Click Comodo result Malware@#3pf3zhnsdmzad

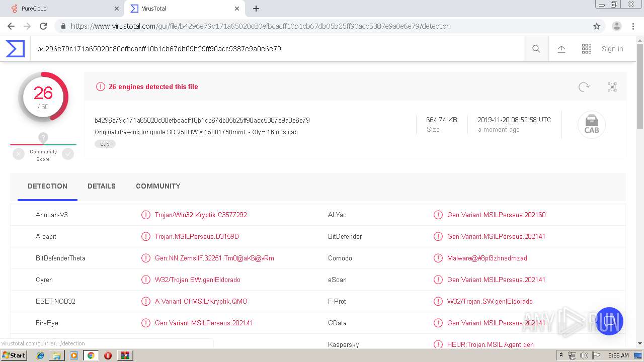click(487, 258)
